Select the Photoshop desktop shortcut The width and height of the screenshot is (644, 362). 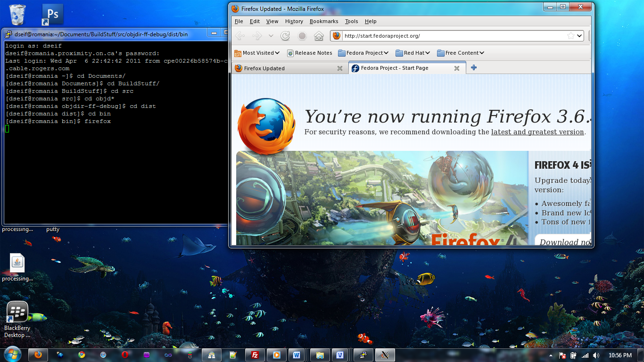[x=52, y=14]
